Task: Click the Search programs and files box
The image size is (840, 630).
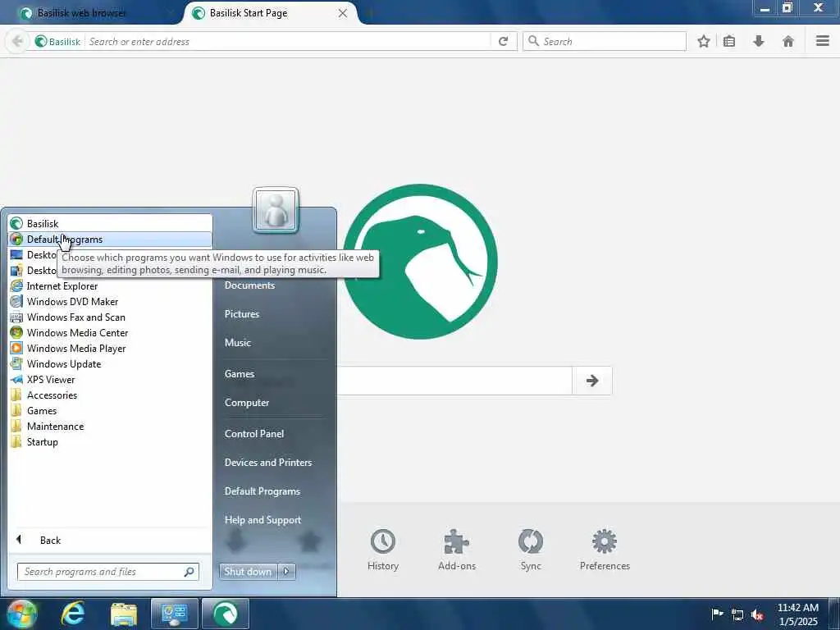Action: pyautogui.click(x=107, y=572)
